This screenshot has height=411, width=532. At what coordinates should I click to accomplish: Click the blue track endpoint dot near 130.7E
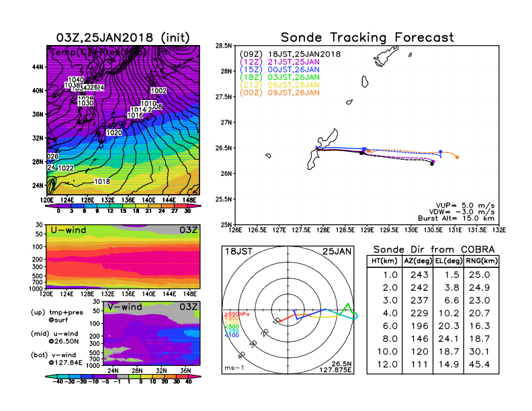(x=441, y=152)
